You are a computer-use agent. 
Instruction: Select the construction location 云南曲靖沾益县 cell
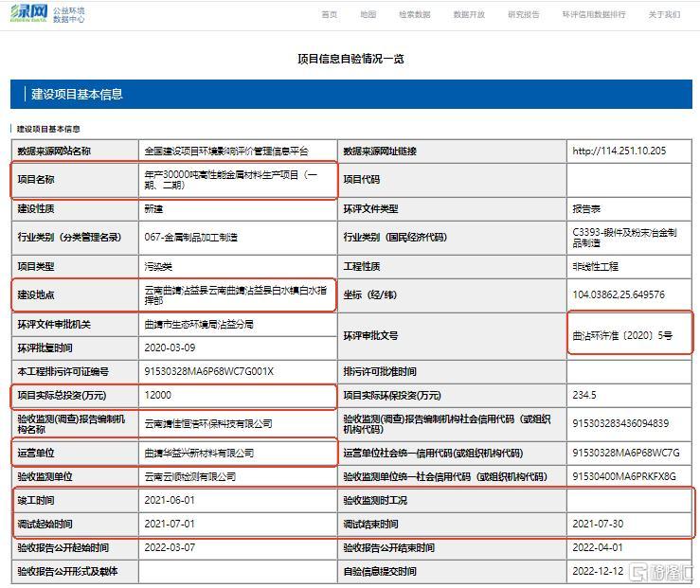pos(238,294)
